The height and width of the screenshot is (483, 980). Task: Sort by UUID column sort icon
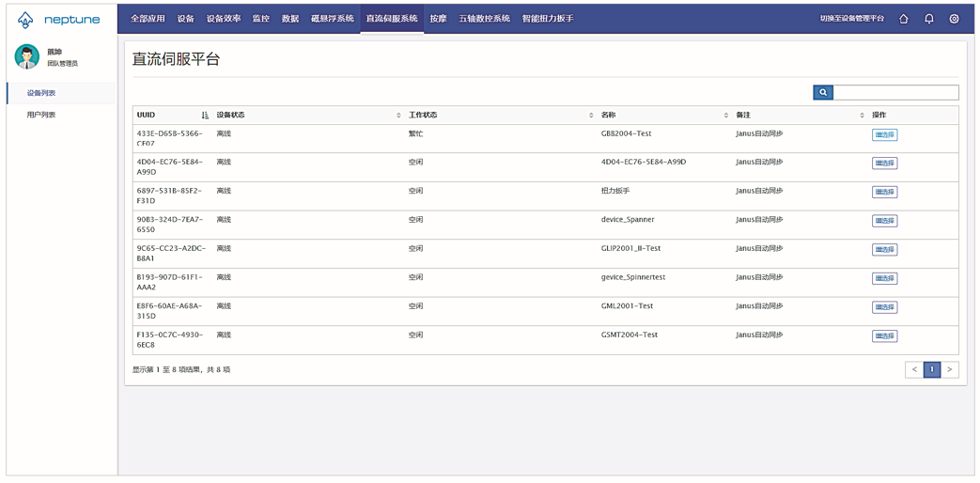coord(205,116)
